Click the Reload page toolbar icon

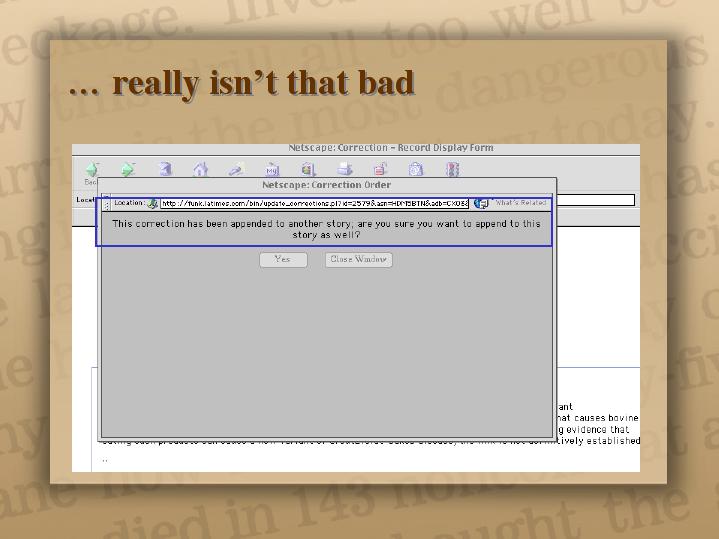tap(165, 169)
